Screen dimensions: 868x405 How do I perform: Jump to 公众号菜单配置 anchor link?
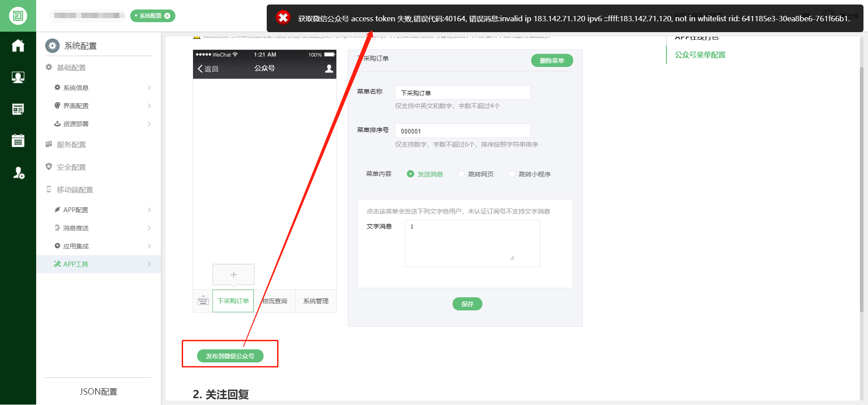point(700,55)
